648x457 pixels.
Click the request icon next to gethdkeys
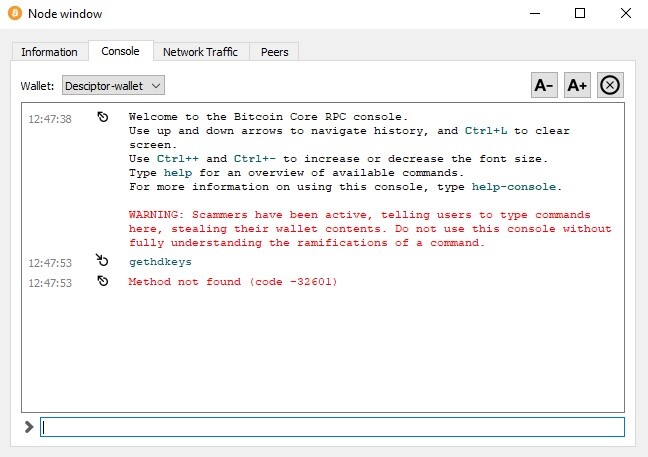click(102, 260)
